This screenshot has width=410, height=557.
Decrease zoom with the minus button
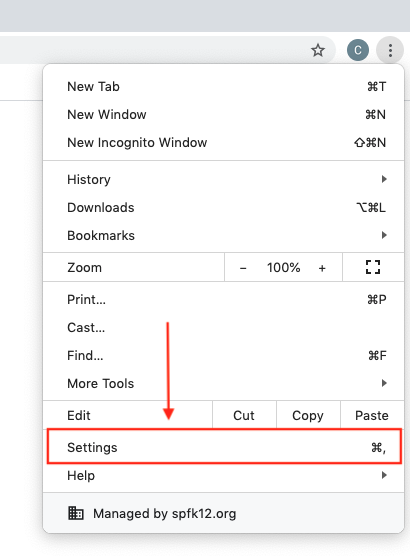pyautogui.click(x=243, y=268)
